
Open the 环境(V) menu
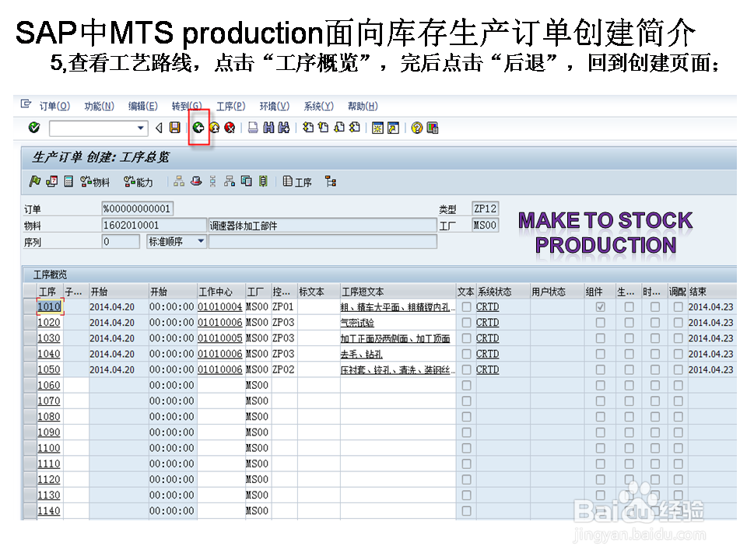pos(275,106)
